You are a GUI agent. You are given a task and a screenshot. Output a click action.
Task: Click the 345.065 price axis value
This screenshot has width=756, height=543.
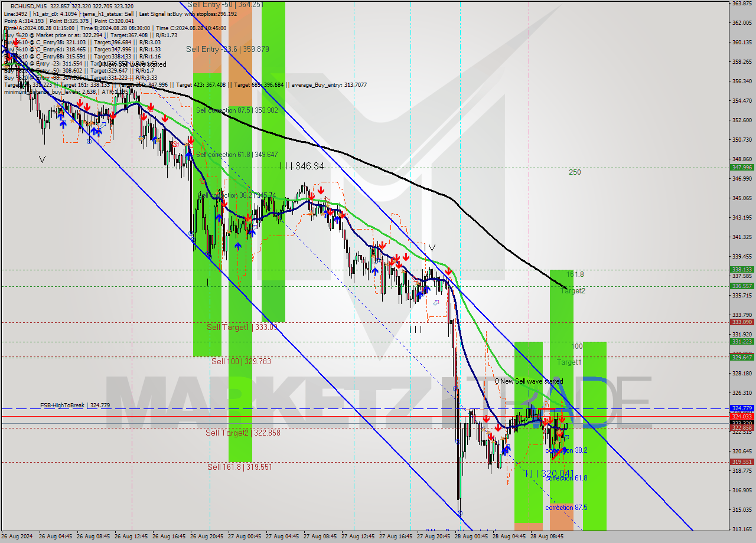(742, 198)
